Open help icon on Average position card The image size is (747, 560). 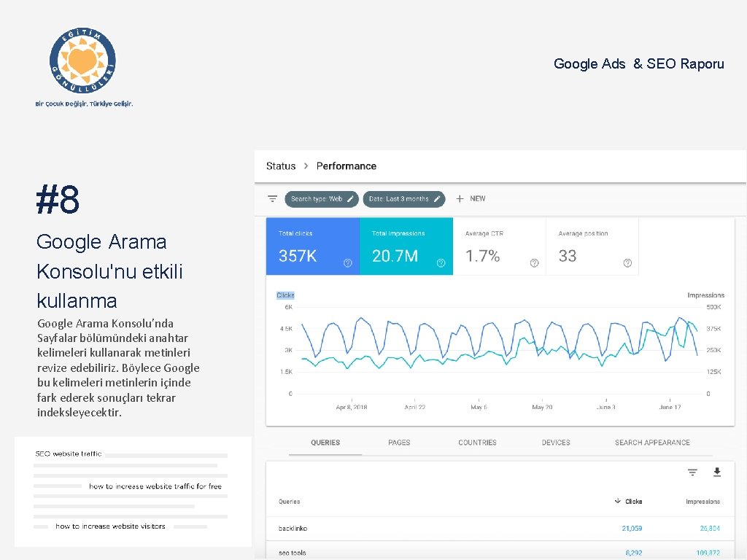(627, 262)
